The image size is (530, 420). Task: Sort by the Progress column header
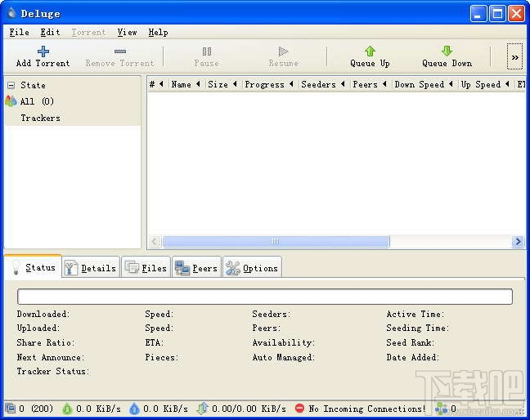click(269, 84)
